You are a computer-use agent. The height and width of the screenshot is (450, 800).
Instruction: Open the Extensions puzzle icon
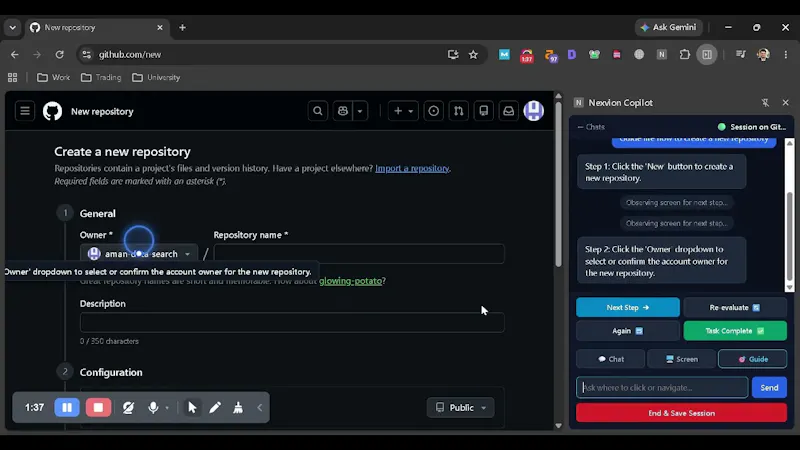click(x=684, y=55)
